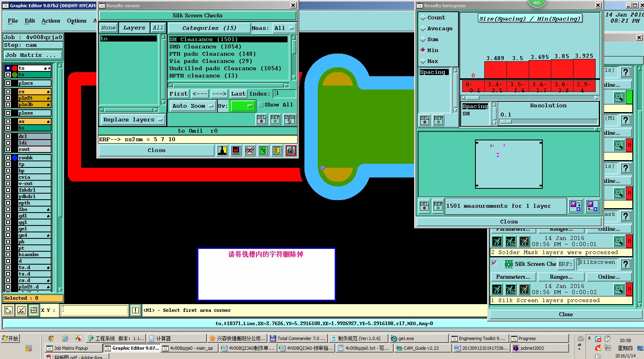Click Silk Screen red alert marker
This screenshot has width=644, height=359.
[629, 289]
